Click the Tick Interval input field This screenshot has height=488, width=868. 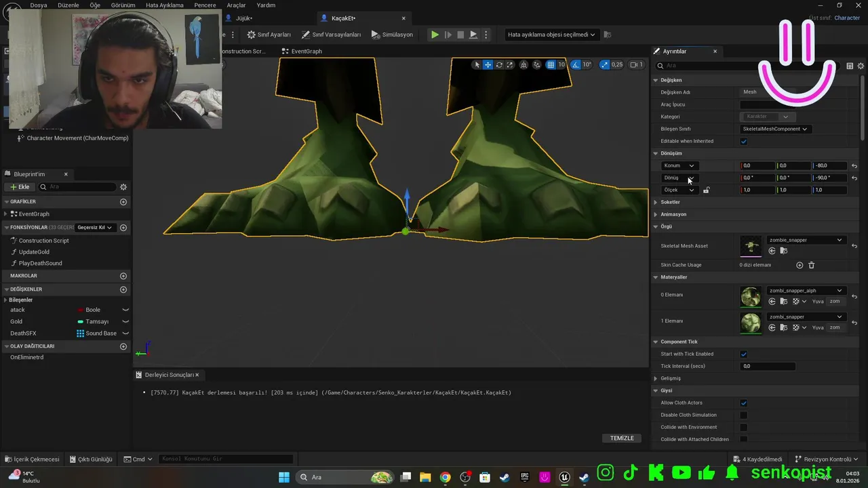[x=768, y=366]
